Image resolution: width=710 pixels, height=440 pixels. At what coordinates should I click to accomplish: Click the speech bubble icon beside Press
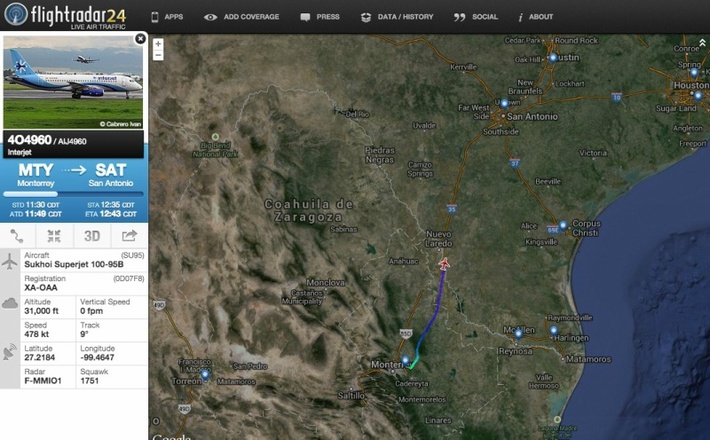click(x=305, y=17)
